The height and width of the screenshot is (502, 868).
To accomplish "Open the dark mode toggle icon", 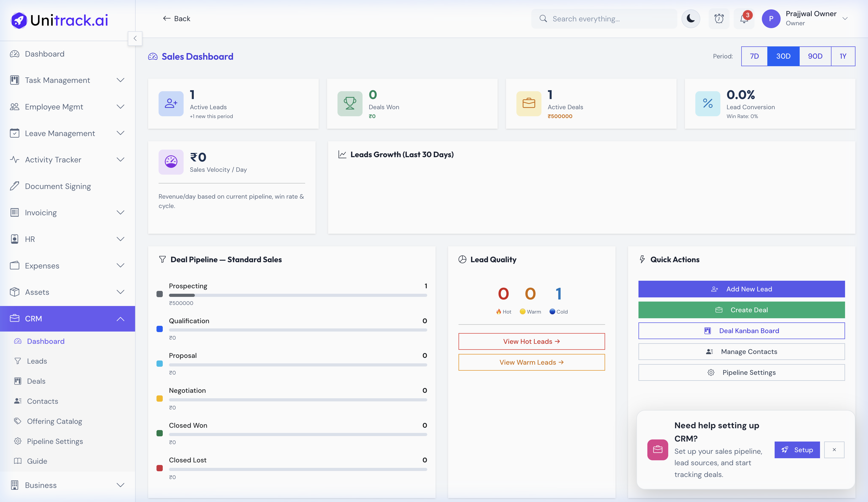I will click(691, 19).
